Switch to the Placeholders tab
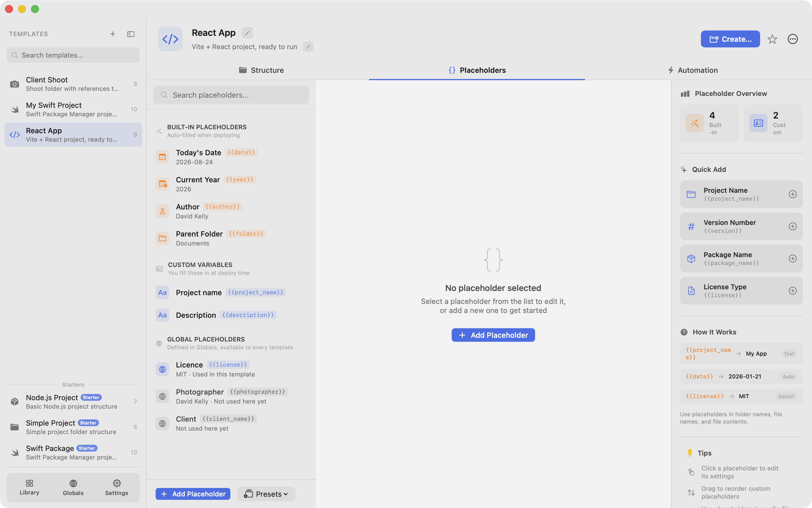812x508 pixels. pyautogui.click(x=477, y=70)
